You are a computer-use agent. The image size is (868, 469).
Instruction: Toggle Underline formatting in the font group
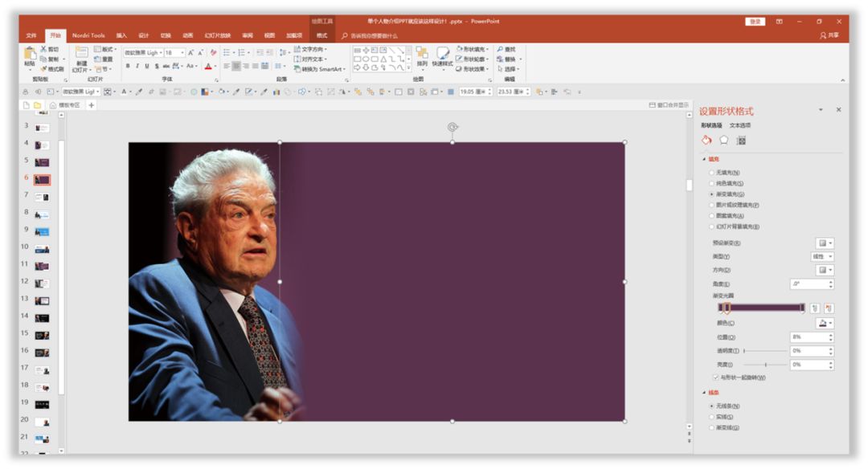[147, 66]
